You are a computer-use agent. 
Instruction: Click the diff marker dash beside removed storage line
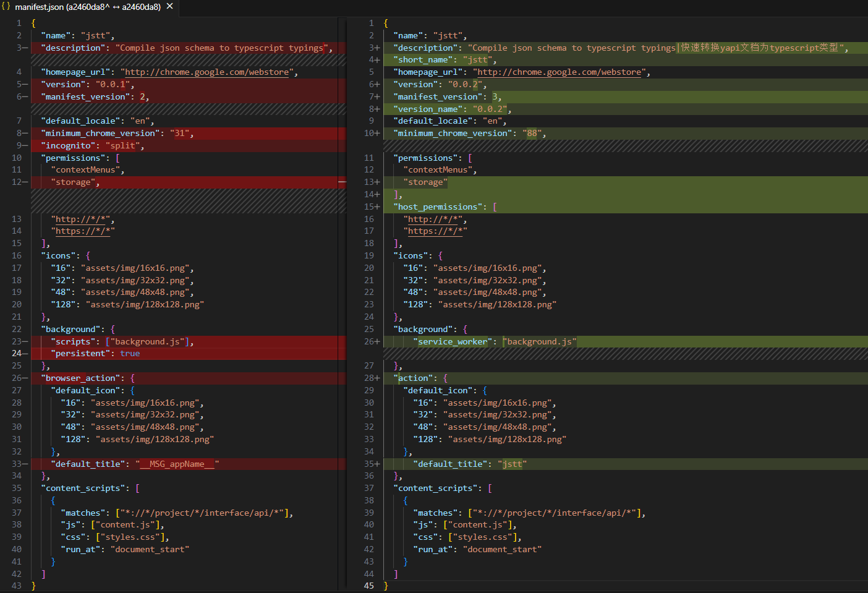point(342,182)
